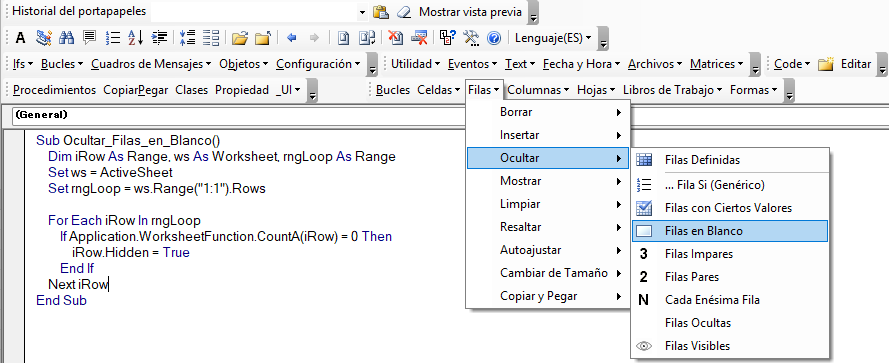Open the Columnas dropdown menu
Viewport: 889px width, 363px height.
click(x=539, y=90)
